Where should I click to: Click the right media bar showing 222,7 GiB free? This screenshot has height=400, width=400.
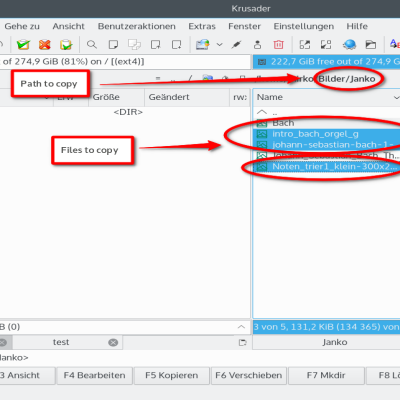(327, 62)
